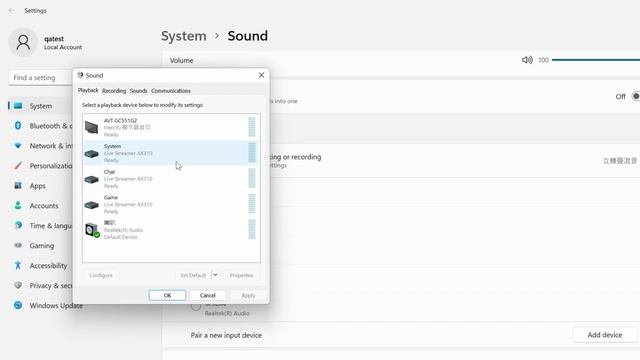Click the Accounts person icon
The width and height of the screenshot is (640, 360).
[x=18, y=205]
